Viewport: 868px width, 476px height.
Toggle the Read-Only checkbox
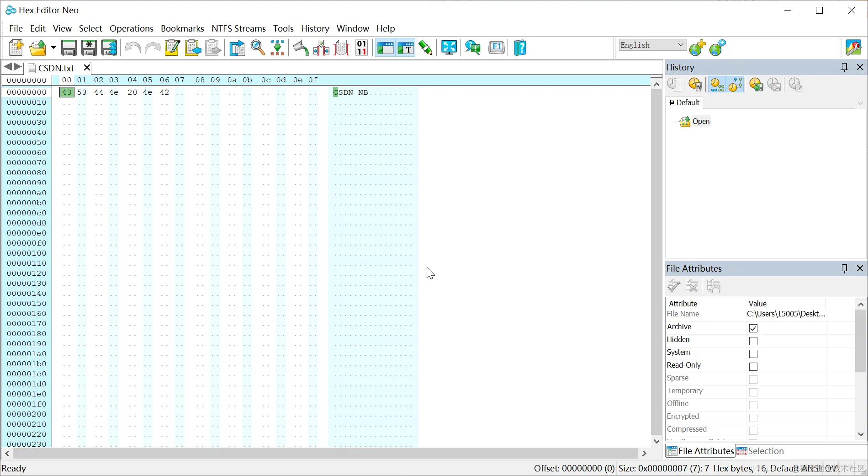[x=753, y=367]
